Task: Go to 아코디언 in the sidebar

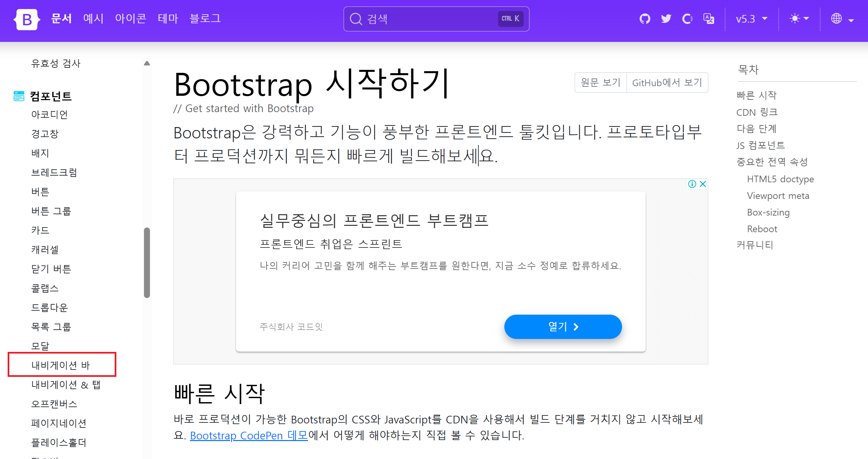Action: (50, 114)
